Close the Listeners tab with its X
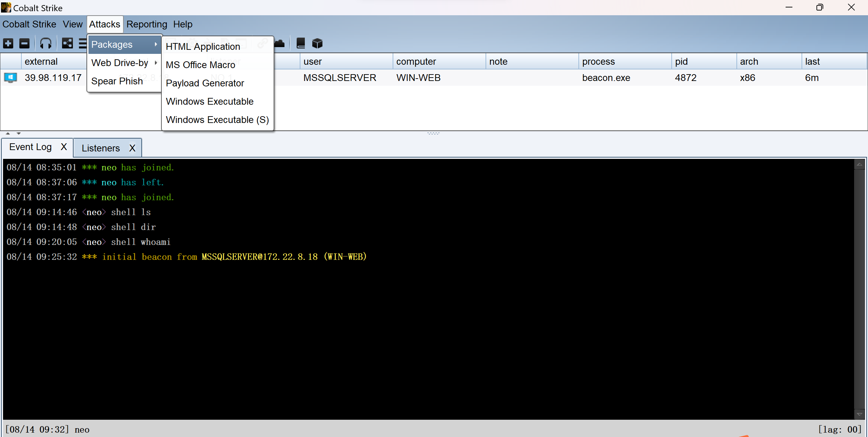The width and height of the screenshot is (868, 437). pyautogui.click(x=132, y=148)
